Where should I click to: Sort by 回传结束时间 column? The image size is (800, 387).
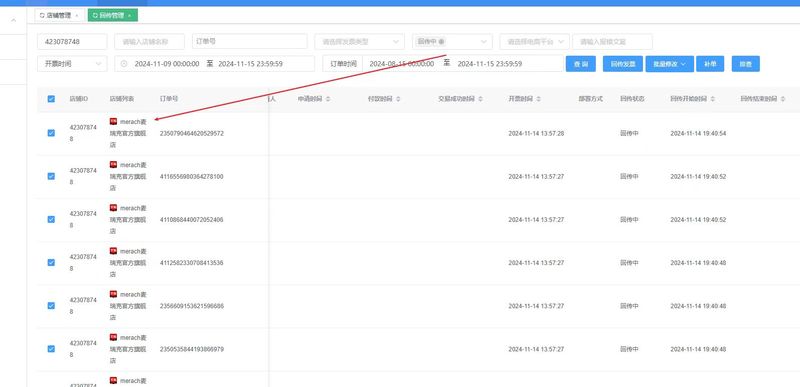click(x=783, y=99)
